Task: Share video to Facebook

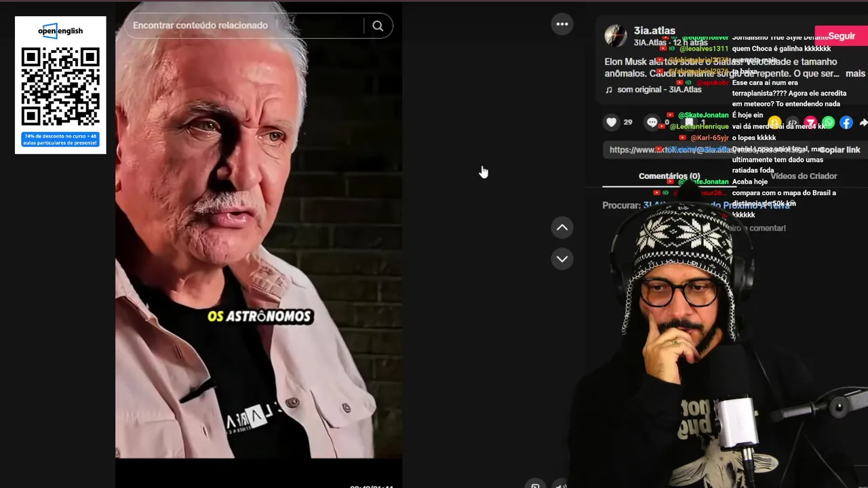Action: click(x=846, y=123)
